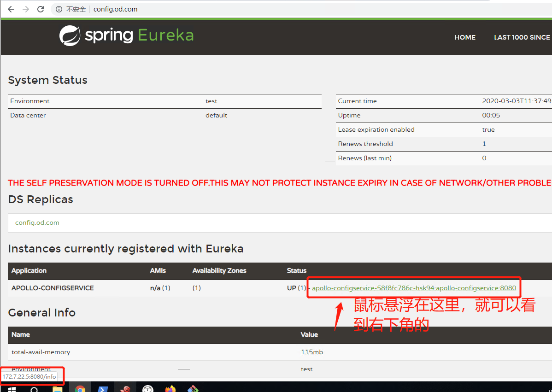Reload the page with the refresh icon

pyautogui.click(x=41, y=9)
